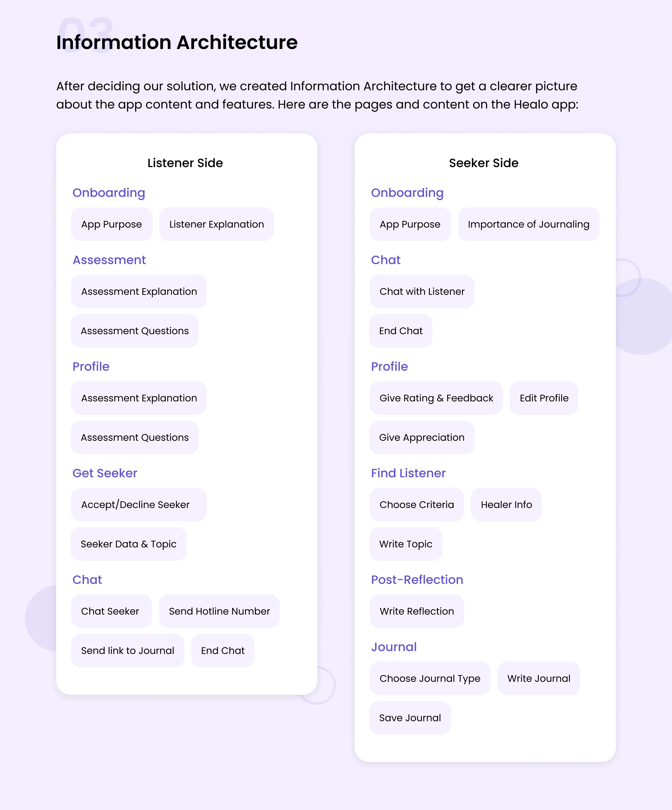Click the Choose Journal Type chip
Viewport: 672px width, 810px height.
coord(430,678)
